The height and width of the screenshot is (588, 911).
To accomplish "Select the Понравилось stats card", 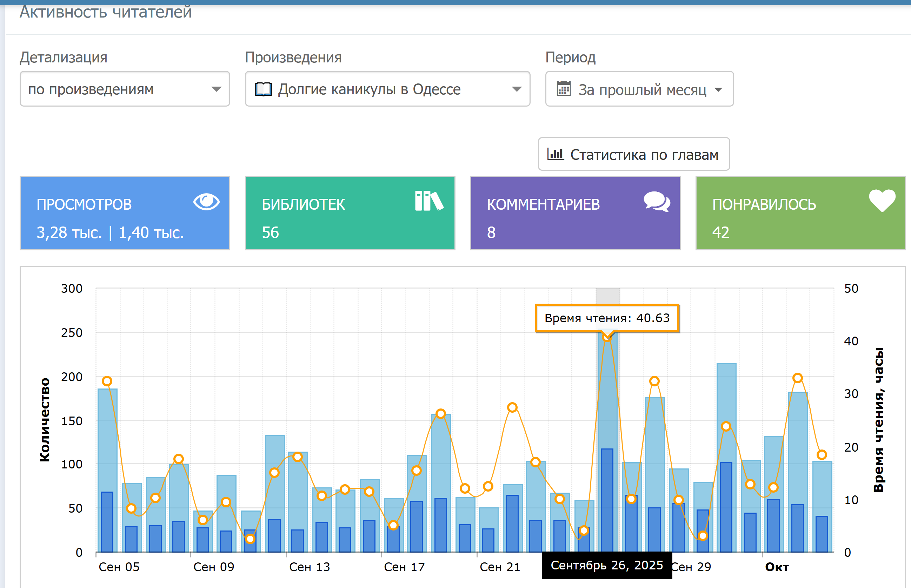I will click(800, 214).
